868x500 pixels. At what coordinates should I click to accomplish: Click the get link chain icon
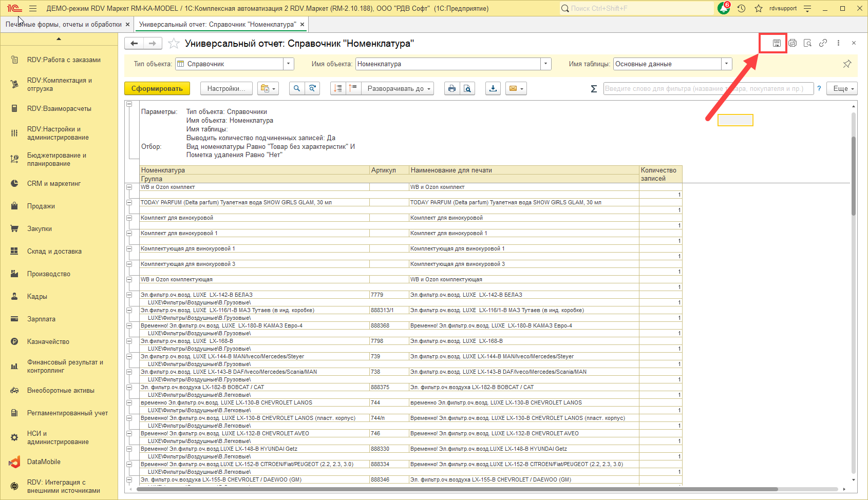click(823, 43)
